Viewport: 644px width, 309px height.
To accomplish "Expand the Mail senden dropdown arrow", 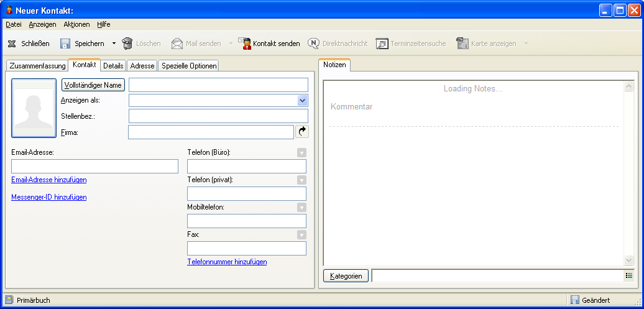I will pyautogui.click(x=231, y=43).
